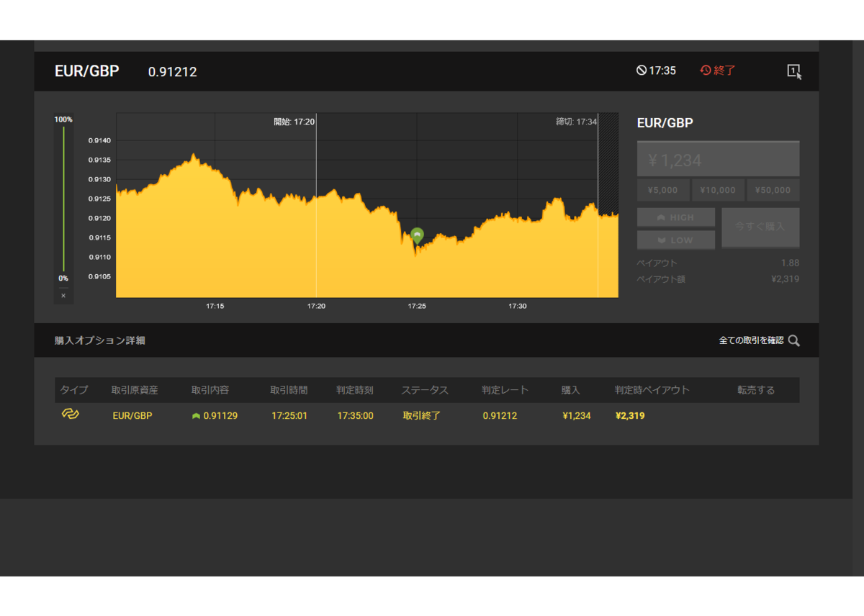Click the 17:25 time axis label
The height and width of the screenshot is (616, 864).
point(417,307)
